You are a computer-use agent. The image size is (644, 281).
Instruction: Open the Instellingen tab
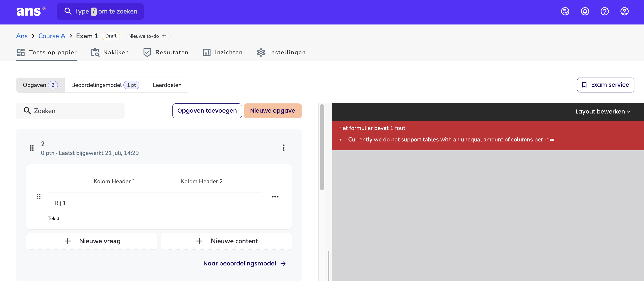point(281,52)
